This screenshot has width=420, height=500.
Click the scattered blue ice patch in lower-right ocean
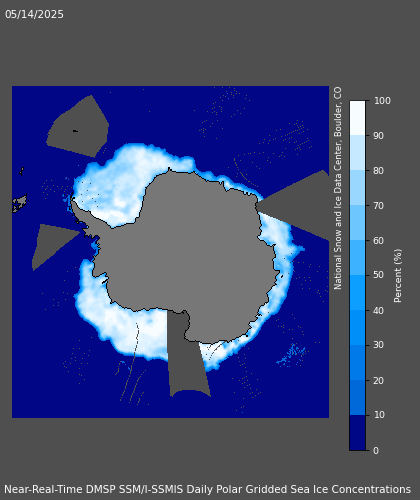(292, 355)
